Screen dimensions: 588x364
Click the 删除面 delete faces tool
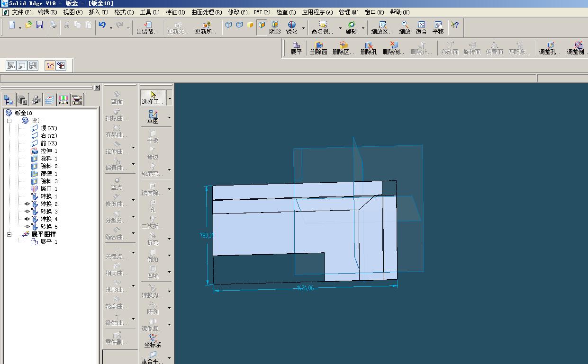[x=318, y=48]
